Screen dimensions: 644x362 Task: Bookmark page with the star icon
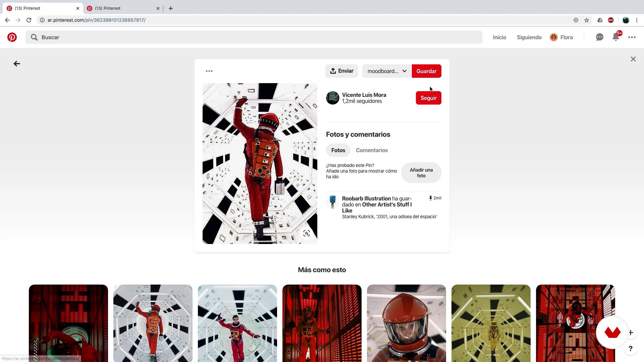[587, 20]
